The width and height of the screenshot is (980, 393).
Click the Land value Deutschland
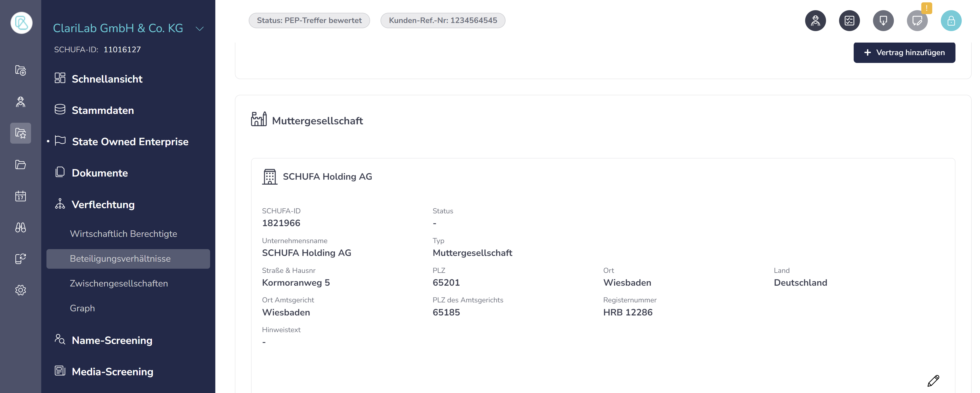point(800,283)
